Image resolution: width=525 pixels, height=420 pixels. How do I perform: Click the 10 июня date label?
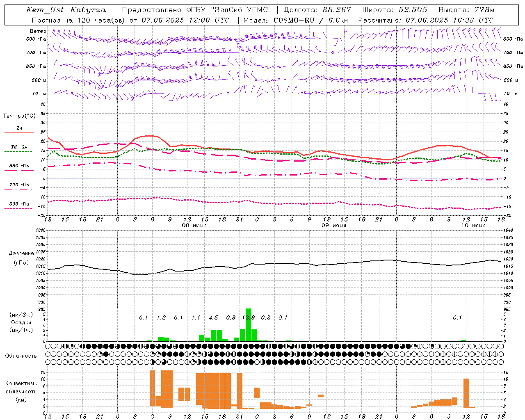(473, 226)
